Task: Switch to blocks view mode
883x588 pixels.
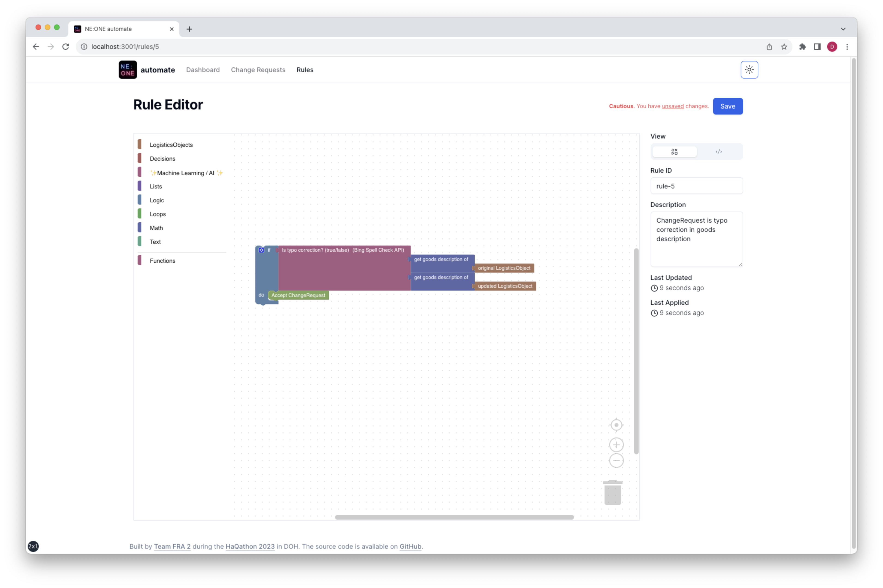Action: [x=674, y=152]
